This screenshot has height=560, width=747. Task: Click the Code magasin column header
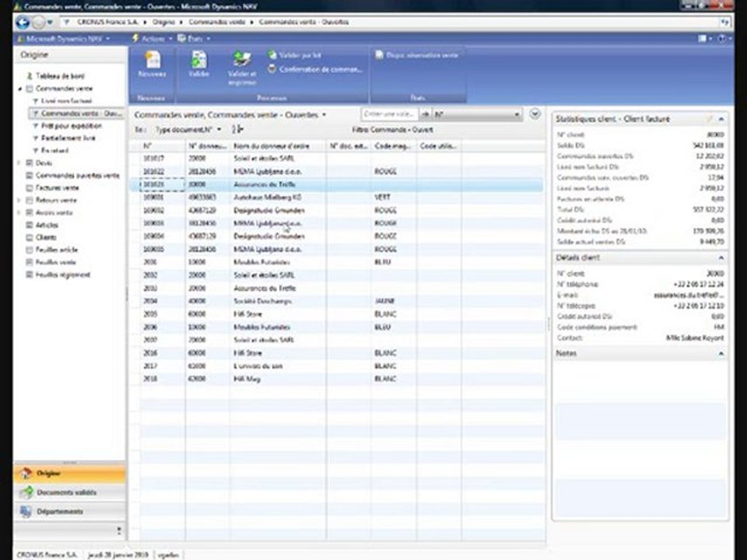[x=394, y=146]
